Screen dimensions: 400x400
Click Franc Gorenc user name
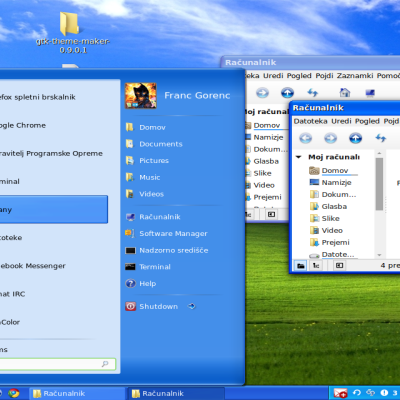197,96
